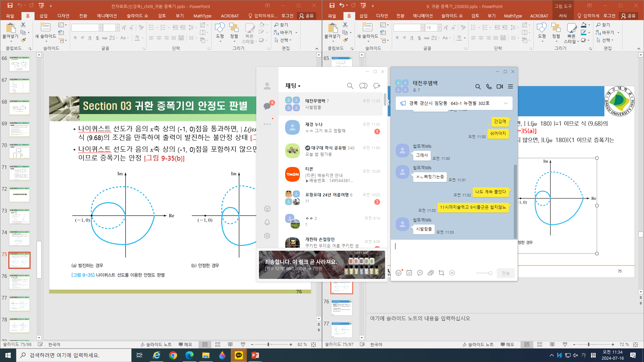Open the 애니메이션 tab in the left PowerPoint
This screenshot has height=362, width=644.
(x=107, y=16)
